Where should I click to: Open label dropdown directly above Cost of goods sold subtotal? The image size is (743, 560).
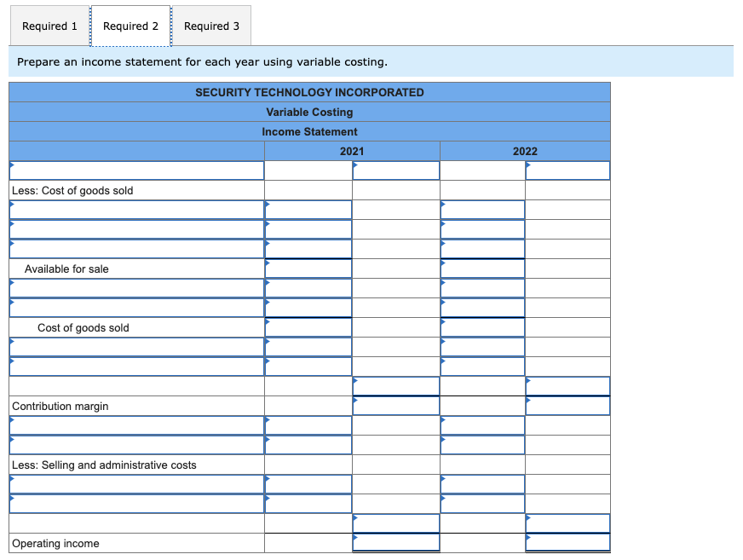[137, 308]
